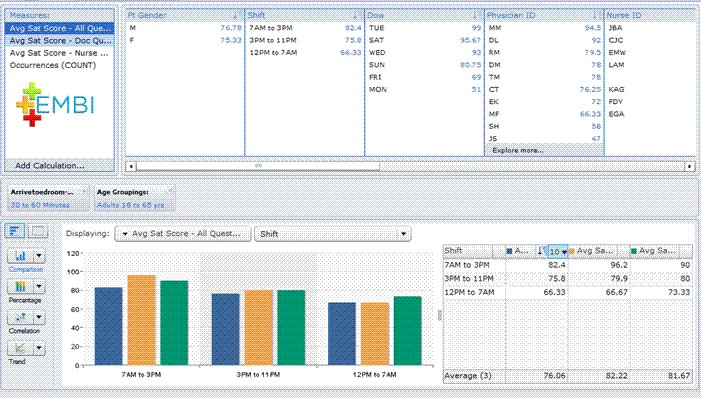Sort the Pt Gender column arrow
The width and height of the screenshot is (701, 398).
click(236, 15)
